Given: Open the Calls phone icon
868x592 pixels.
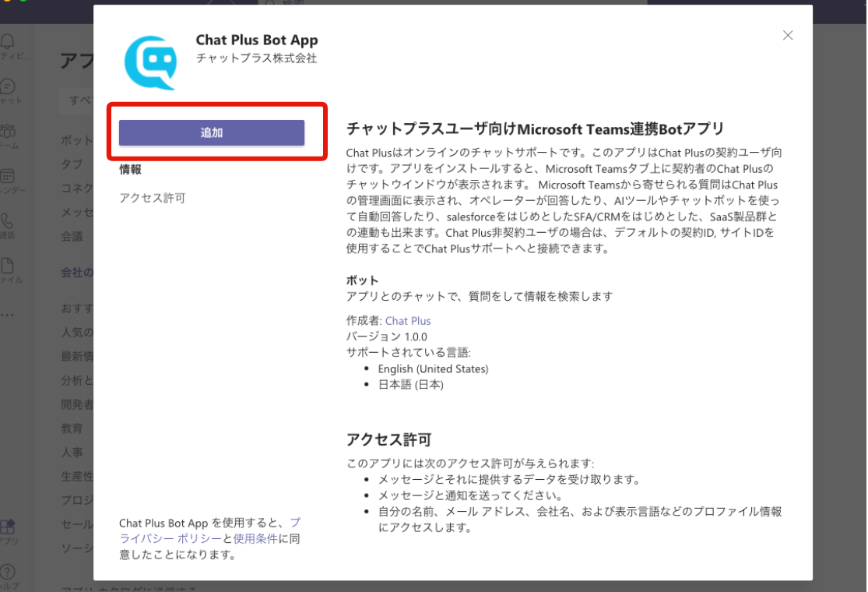Looking at the screenshot, I should click(8, 222).
